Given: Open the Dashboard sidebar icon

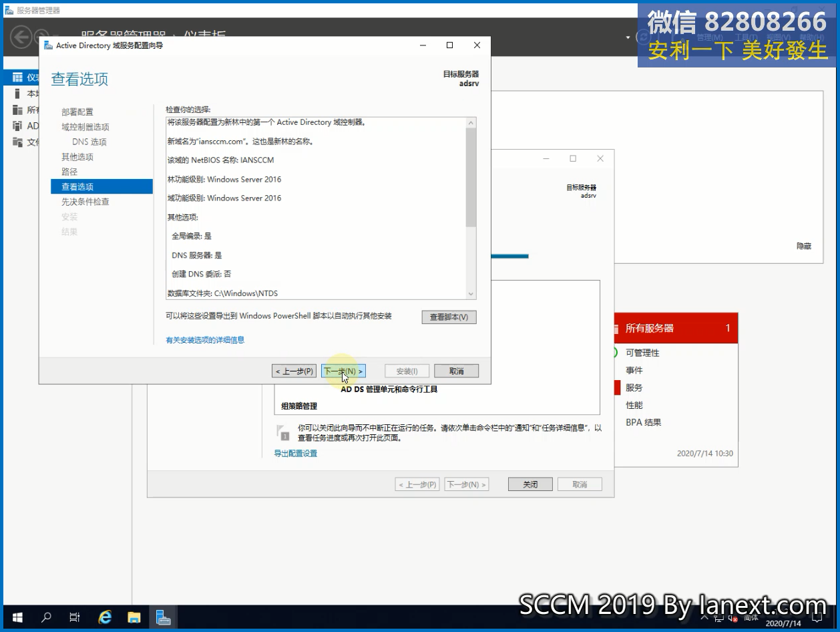Looking at the screenshot, I should pos(17,77).
